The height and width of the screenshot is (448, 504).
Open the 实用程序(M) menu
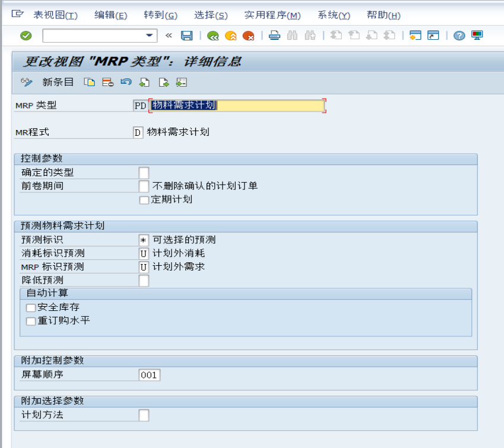pyautogui.click(x=272, y=15)
